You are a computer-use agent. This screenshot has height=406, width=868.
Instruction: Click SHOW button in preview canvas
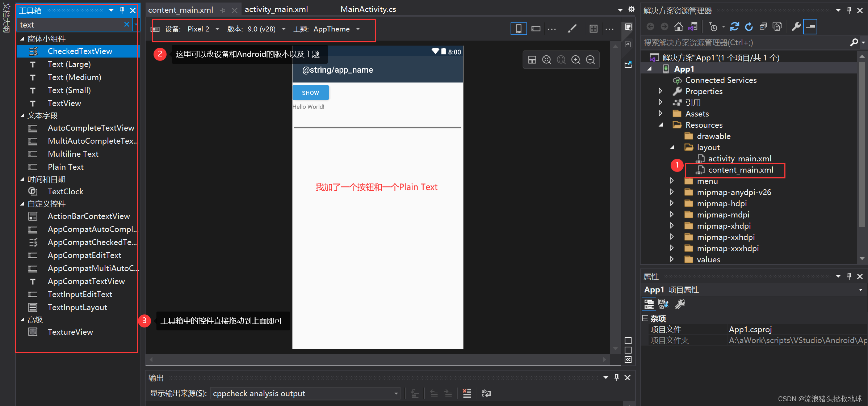[x=310, y=92]
